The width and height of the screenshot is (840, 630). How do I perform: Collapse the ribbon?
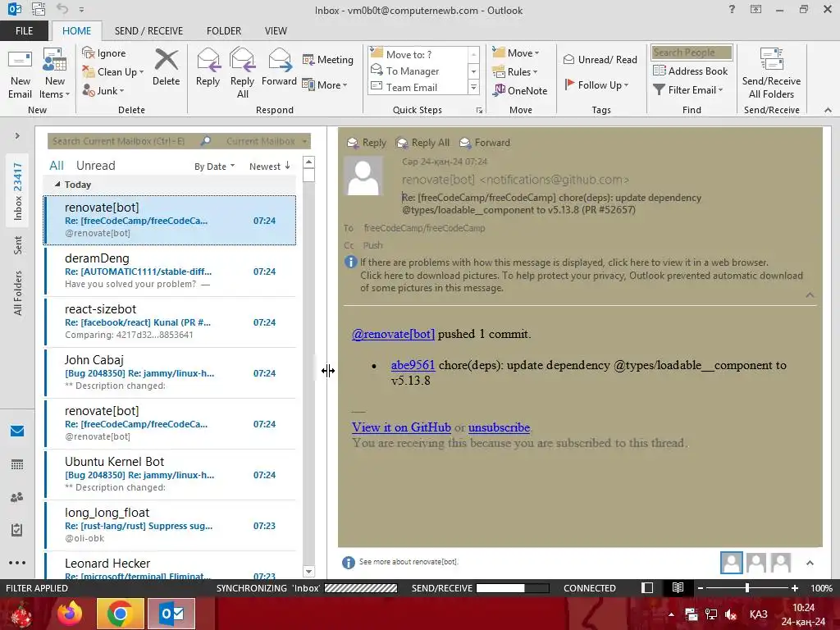click(x=828, y=110)
